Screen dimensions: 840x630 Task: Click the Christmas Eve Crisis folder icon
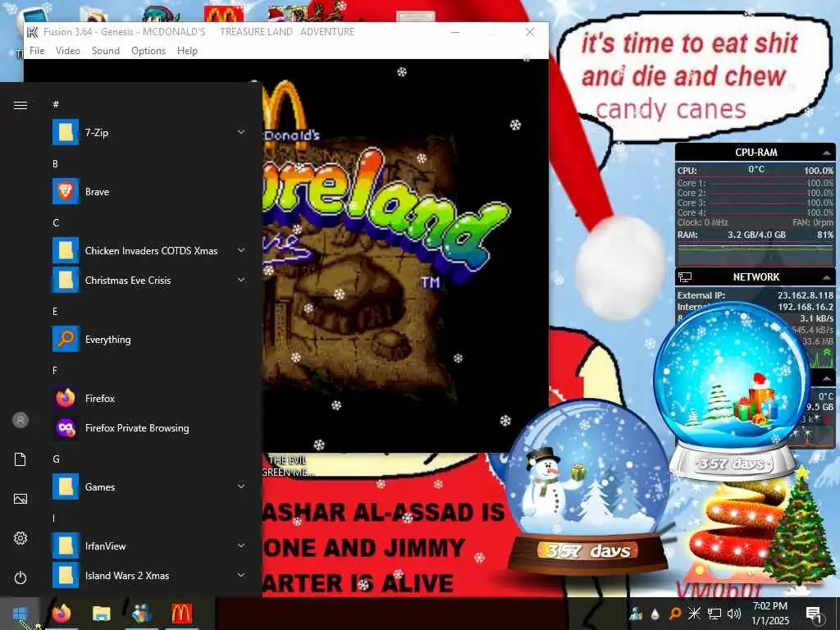click(x=66, y=280)
